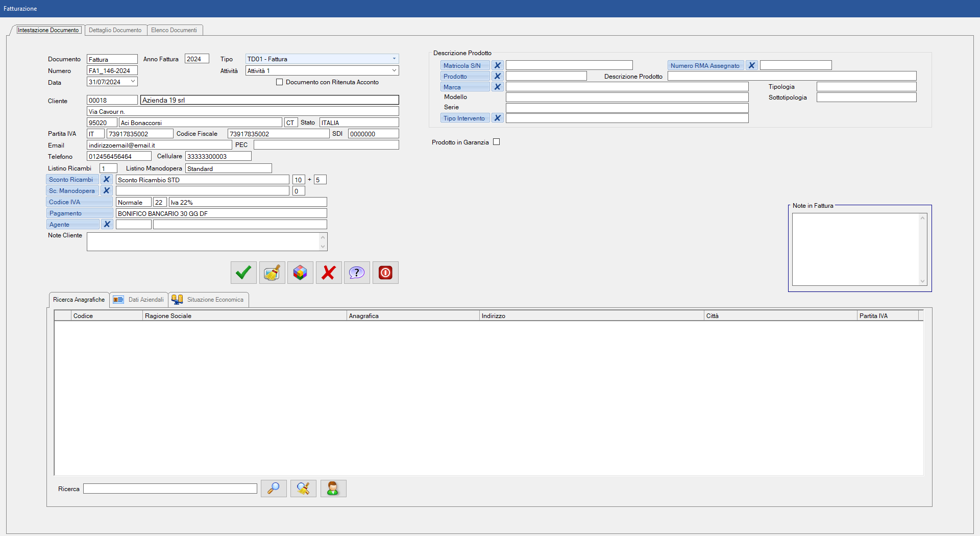980x536 pixels.
Task: Switch to Dettaglio Documento tab
Action: [x=115, y=30]
